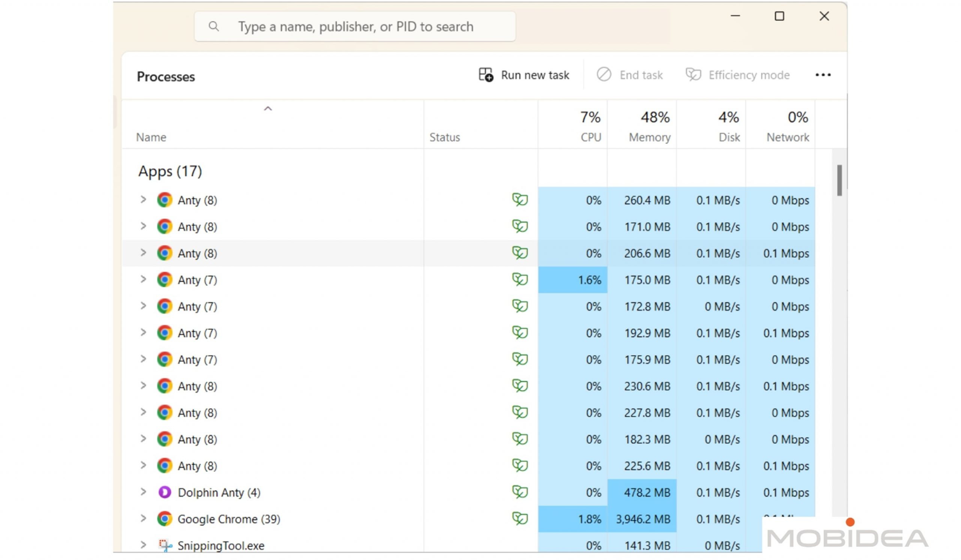Screen dimensions: 961x560
Task: Sort by the Disk column header
Action: point(711,125)
